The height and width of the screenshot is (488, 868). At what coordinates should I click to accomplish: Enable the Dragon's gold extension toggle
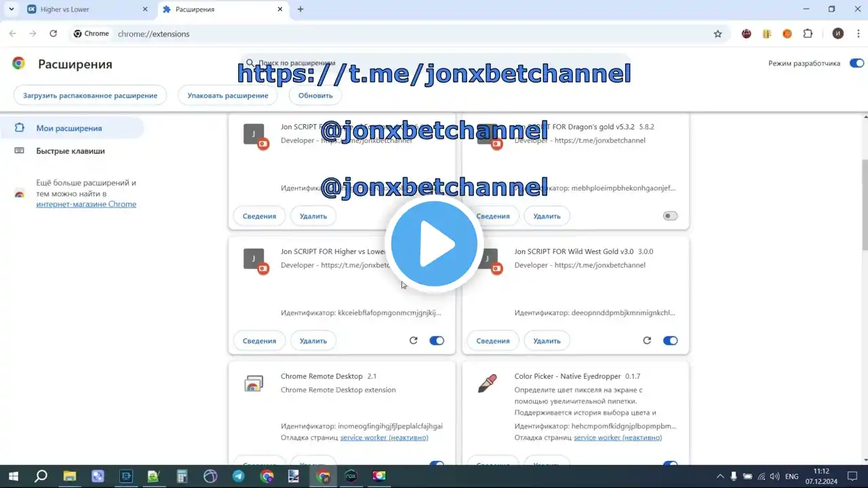coord(670,216)
